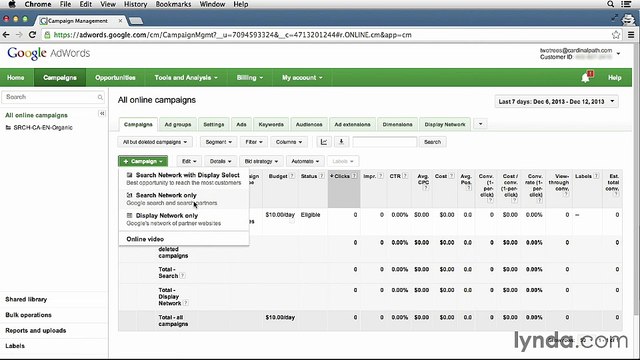640x360 pixels.
Task: Open the Automate dropdown
Action: [305, 161]
